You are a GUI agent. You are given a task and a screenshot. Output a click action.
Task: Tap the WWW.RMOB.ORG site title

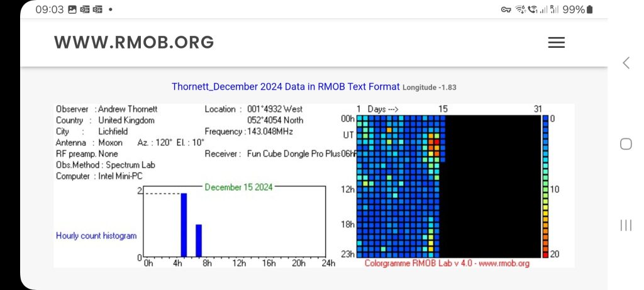pos(134,42)
